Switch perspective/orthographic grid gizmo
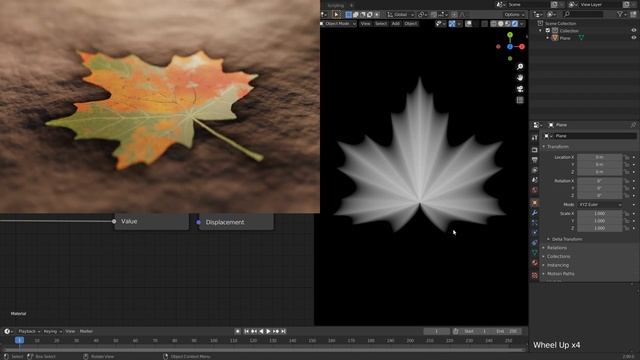Image resolution: width=640 pixels, height=360 pixels. (520, 100)
